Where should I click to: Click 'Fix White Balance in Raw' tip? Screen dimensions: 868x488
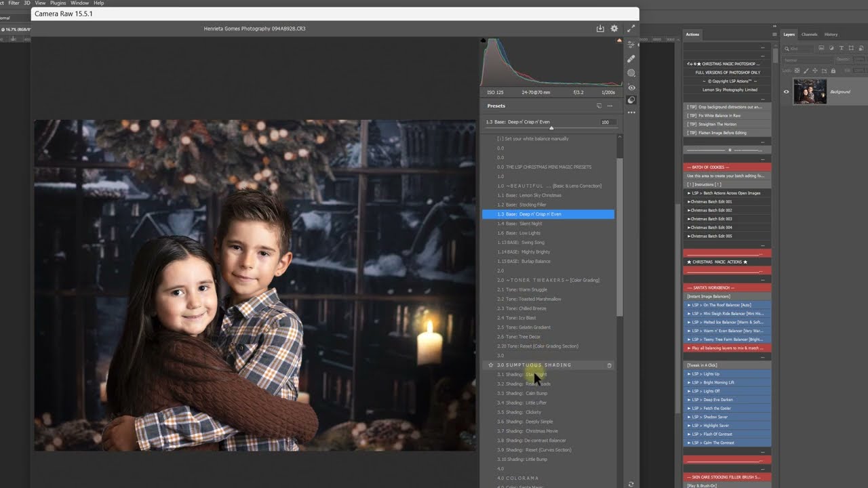[727, 116]
